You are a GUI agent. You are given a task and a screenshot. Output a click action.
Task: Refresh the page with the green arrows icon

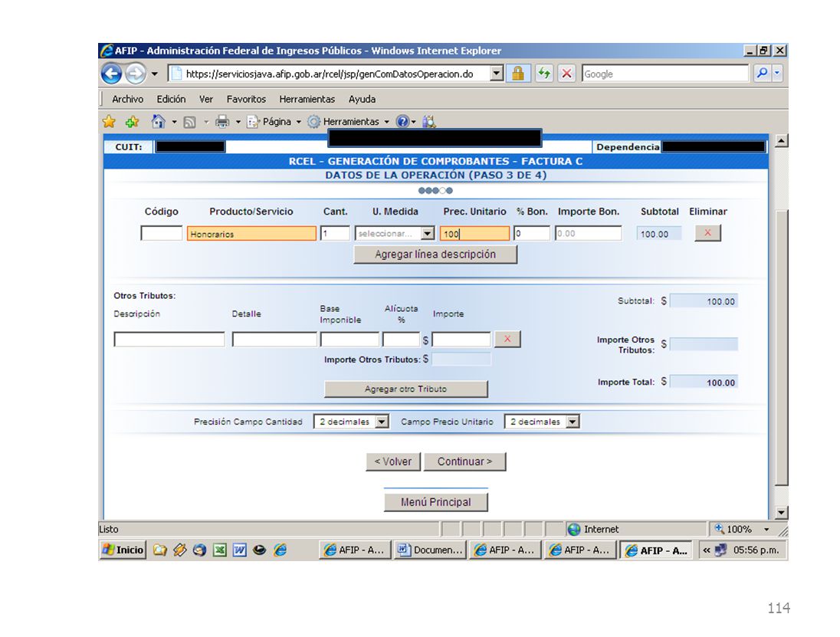pos(544,74)
